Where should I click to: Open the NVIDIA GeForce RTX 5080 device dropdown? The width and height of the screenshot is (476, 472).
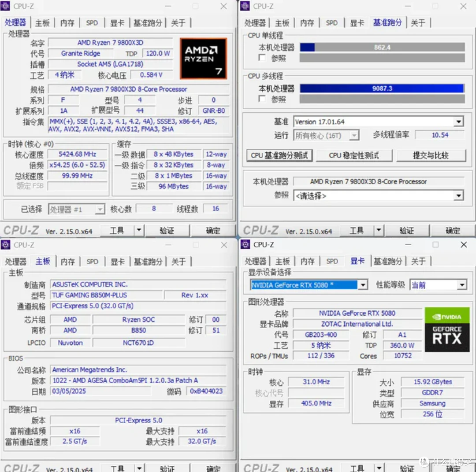click(362, 285)
